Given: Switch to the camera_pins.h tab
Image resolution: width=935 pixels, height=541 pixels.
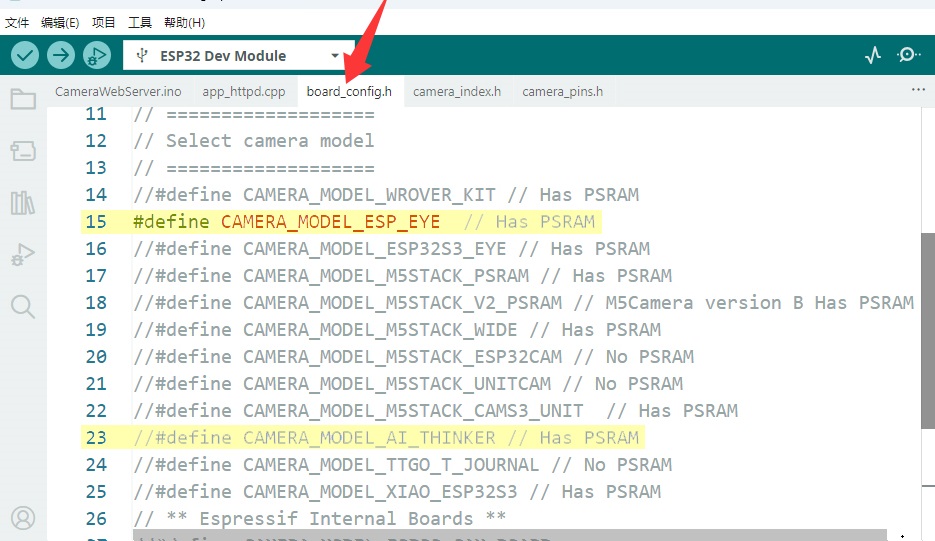Looking at the screenshot, I should coord(562,92).
